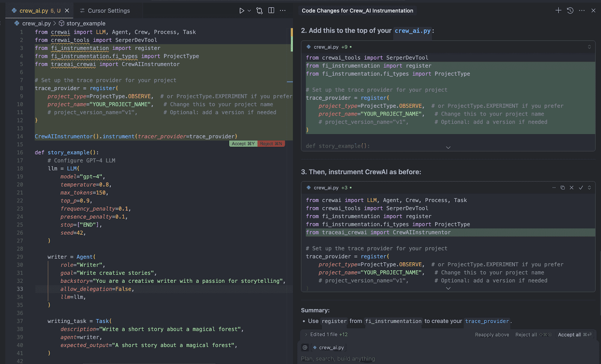Open the chat panel's ellipsis menu

pyautogui.click(x=582, y=11)
